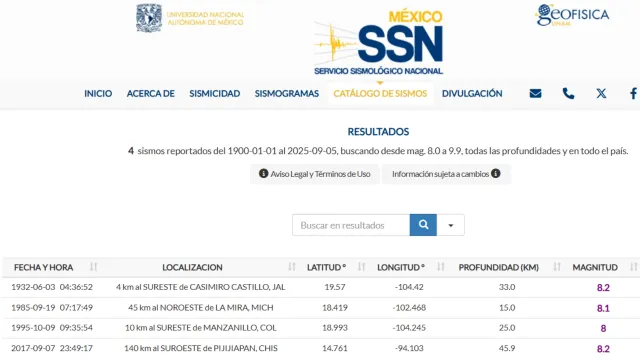
Task: Click RESULTADOS heading
Action: tap(378, 131)
